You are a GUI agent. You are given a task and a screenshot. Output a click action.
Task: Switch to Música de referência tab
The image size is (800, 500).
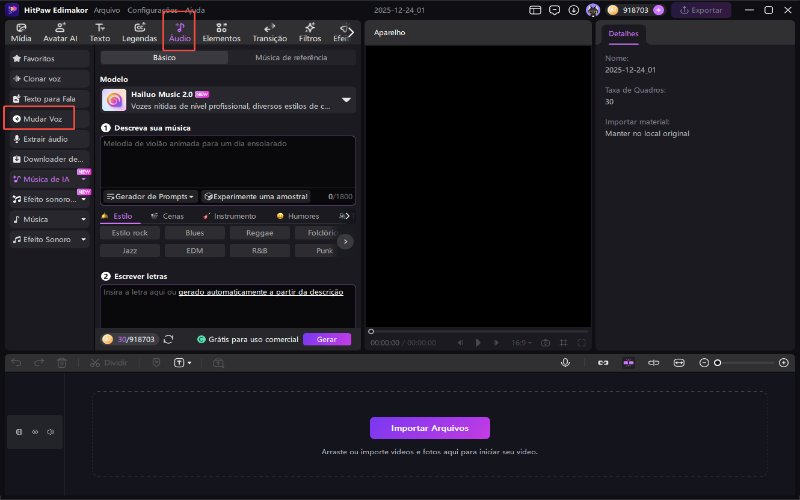pos(291,58)
